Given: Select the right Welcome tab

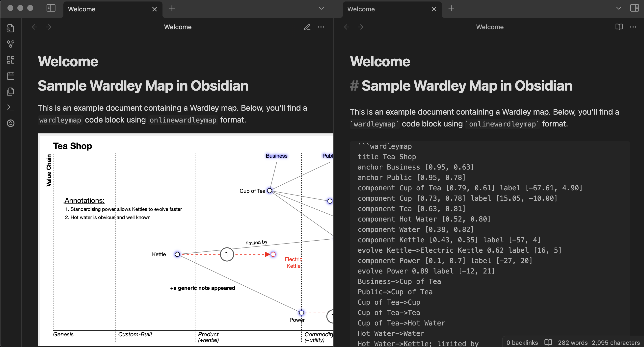Looking at the screenshot, I should click(x=392, y=9).
